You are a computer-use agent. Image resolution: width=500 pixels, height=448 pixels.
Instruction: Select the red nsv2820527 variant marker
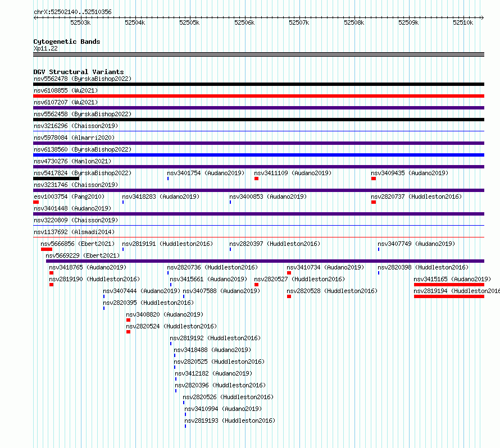[x=256, y=285]
